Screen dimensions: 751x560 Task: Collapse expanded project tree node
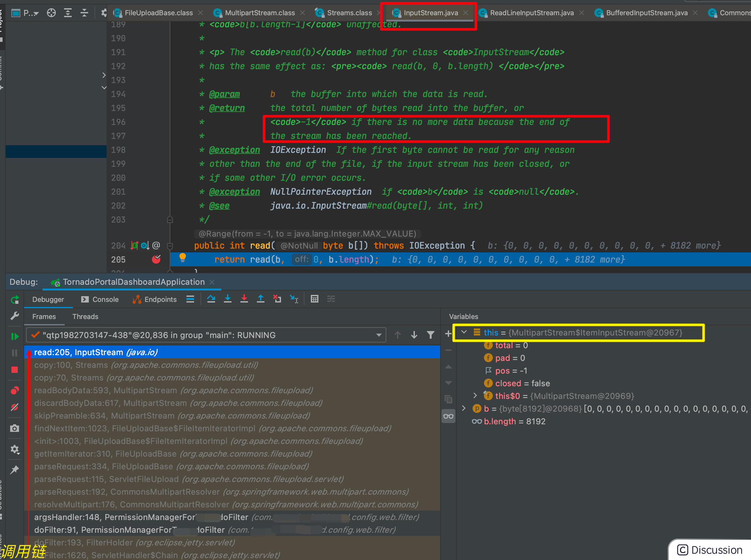pos(104,88)
